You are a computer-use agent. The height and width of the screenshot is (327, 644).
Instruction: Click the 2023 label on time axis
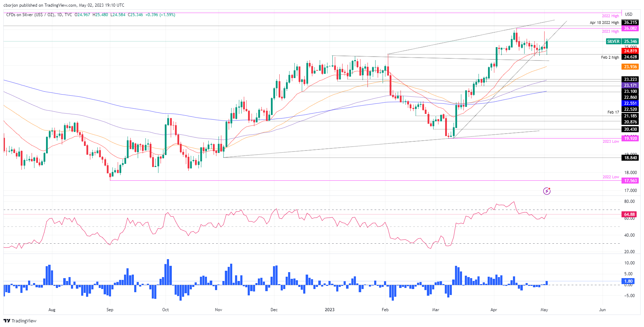click(330, 310)
